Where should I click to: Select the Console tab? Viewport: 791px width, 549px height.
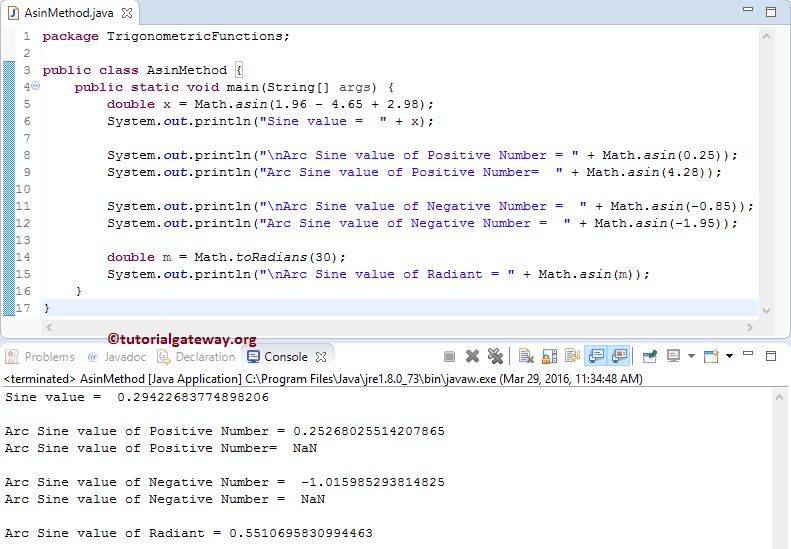(286, 357)
